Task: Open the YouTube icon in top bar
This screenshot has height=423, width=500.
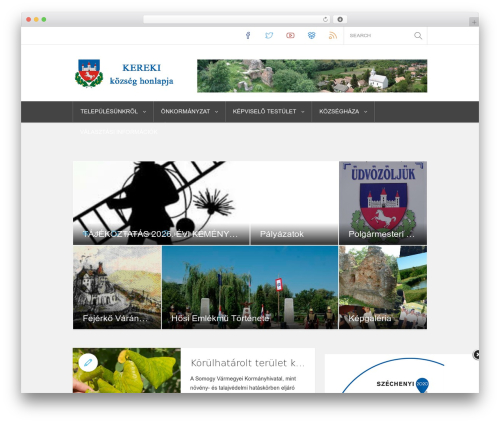Action: 290,35
